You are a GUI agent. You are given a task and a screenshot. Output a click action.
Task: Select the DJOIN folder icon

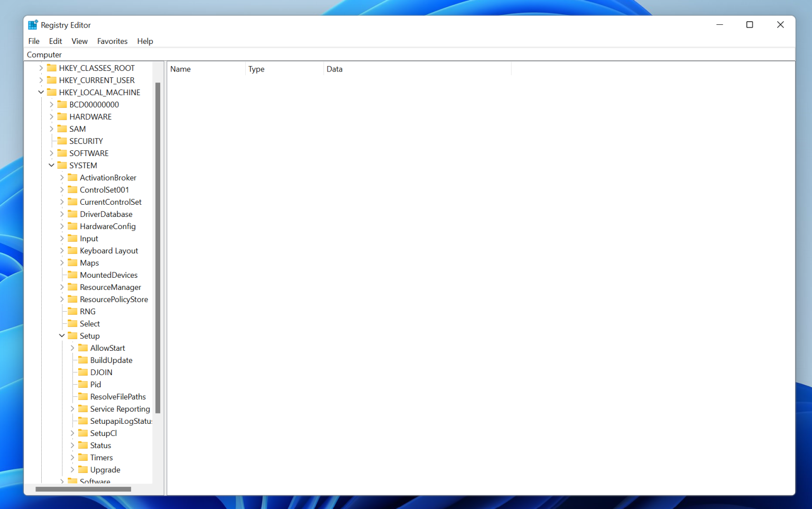click(x=83, y=372)
